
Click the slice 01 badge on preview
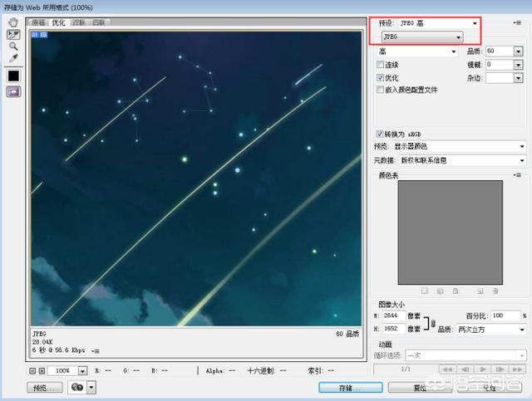39,35
